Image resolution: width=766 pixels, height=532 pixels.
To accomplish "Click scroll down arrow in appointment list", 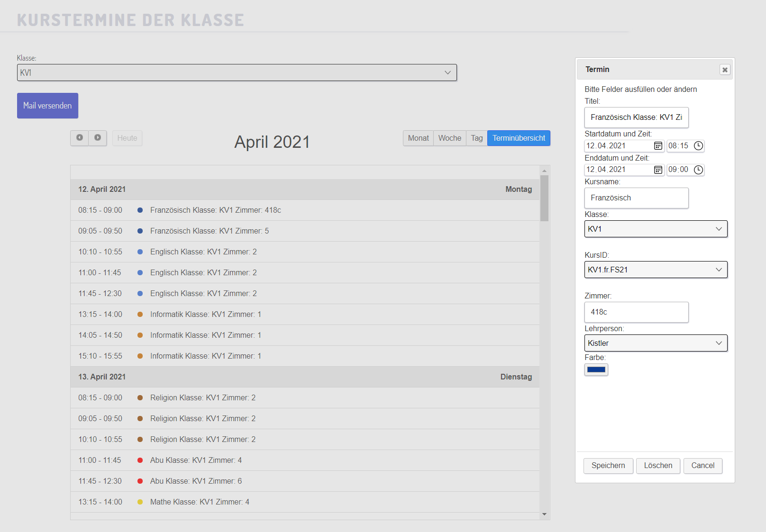I will [544, 514].
